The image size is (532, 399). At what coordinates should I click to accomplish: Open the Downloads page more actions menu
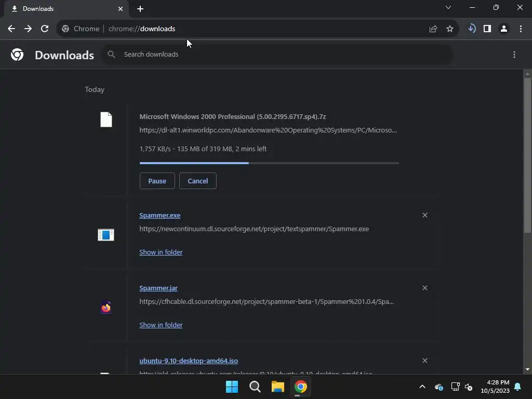[x=514, y=55]
